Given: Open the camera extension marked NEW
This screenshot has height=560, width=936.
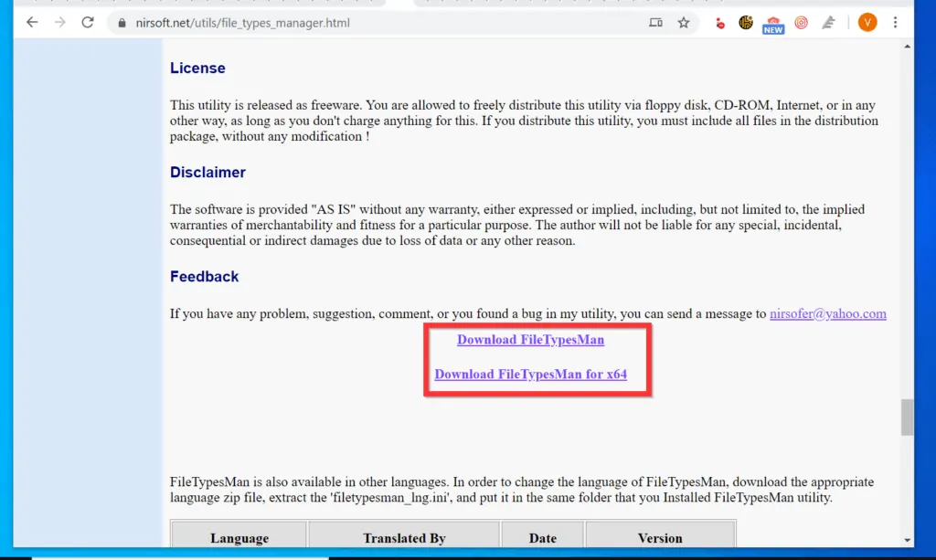Looking at the screenshot, I should [773, 24].
